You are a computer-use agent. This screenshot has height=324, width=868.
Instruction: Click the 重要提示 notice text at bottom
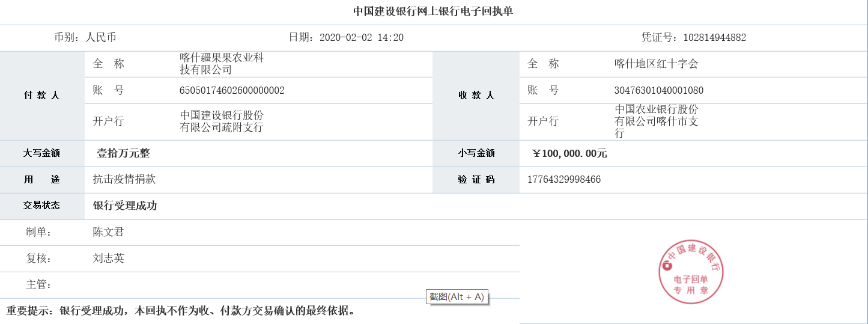click(x=180, y=311)
